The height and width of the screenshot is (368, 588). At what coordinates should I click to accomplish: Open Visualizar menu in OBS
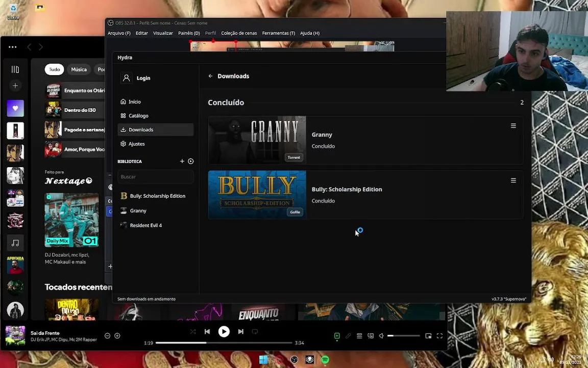click(163, 33)
